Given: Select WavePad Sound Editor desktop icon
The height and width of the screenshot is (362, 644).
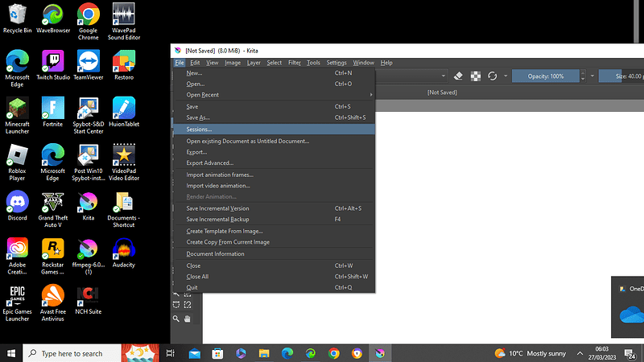Looking at the screenshot, I should (x=124, y=22).
